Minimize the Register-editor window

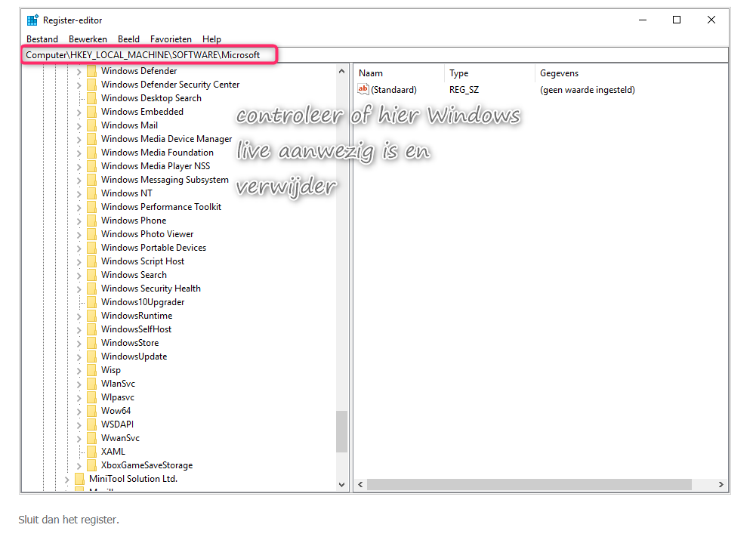[x=643, y=20]
